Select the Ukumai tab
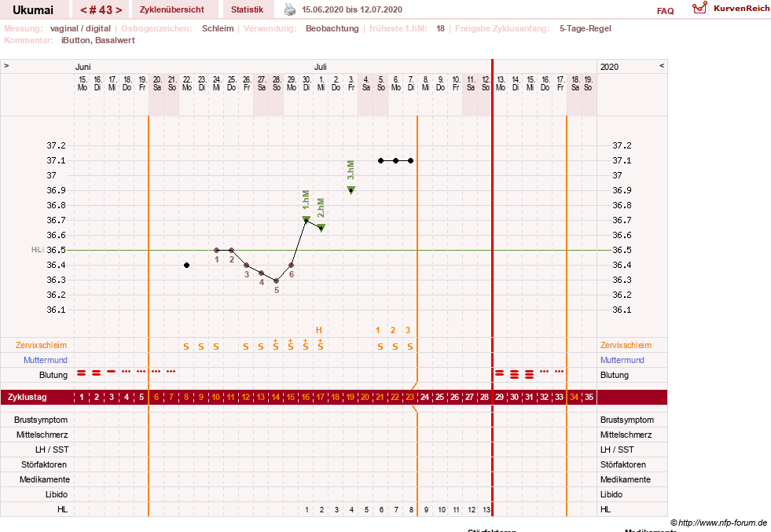771x532 pixels. [33, 10]
